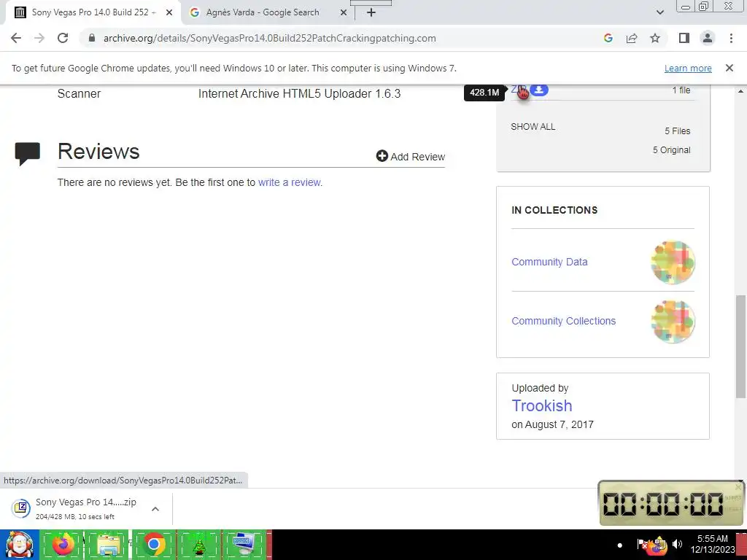The height and width of the screenshot is (560, 747).
Task: Click the write a review link
Action: (x=289, y=182)
